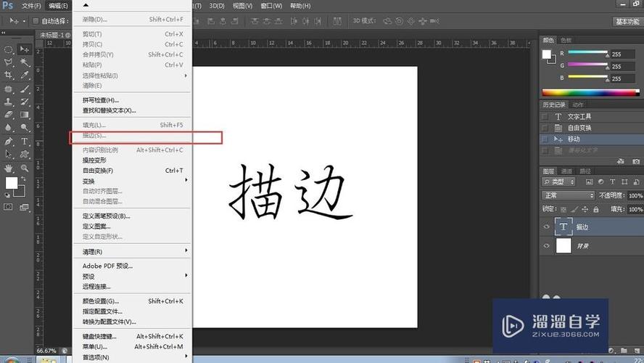Image resolution: width=644 pixels, height=363 pixels.
Task: Select the Clone Stamp tool
Action: (x=8, y=102)
